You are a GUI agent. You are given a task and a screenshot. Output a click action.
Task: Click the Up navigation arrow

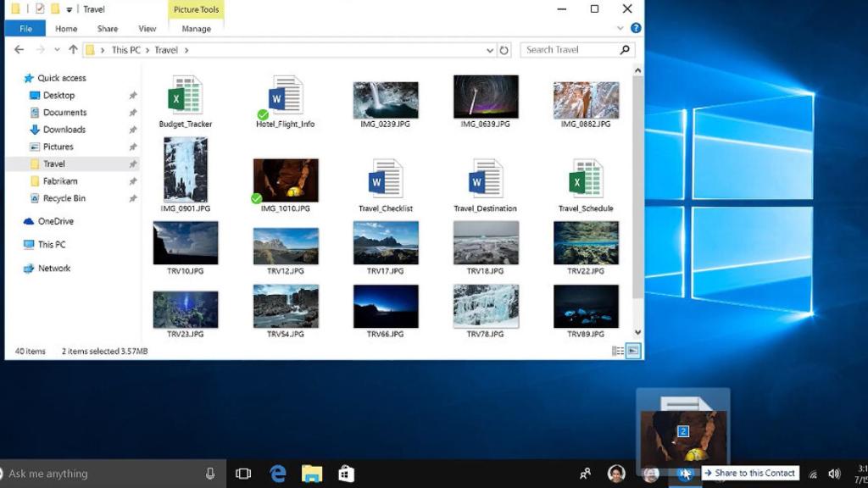[x=73, y=49]
